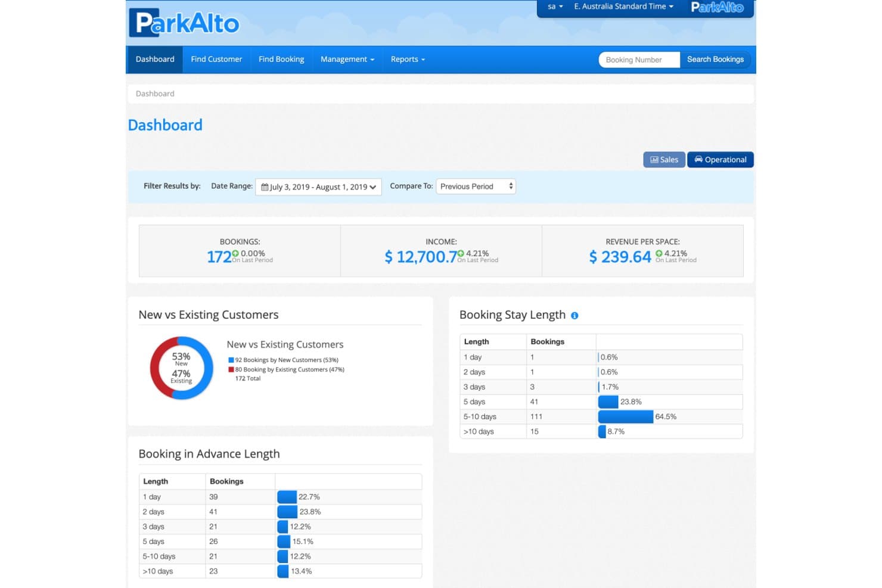The height and width of the screenshot is (588, 882).
Task: Click '>10 days' row in Booking Stay Length table
Action: click(601, 432)
